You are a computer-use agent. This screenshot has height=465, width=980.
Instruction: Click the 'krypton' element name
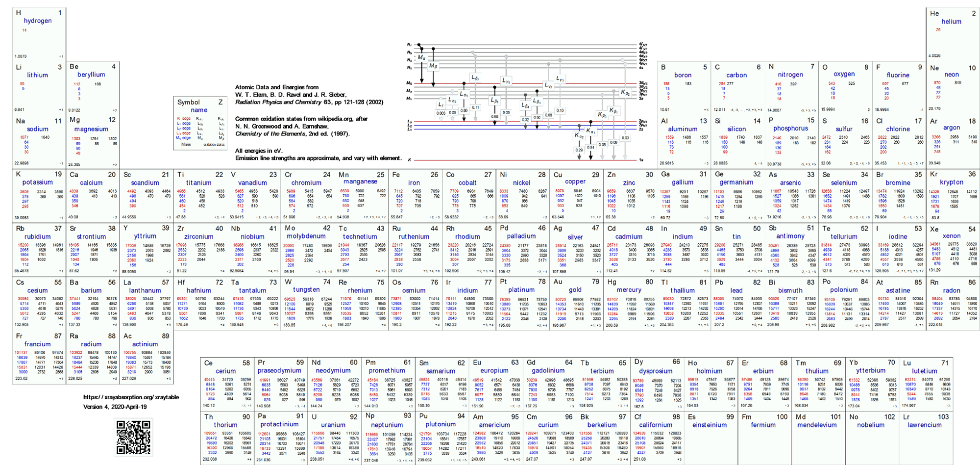[x=952, y=182]
